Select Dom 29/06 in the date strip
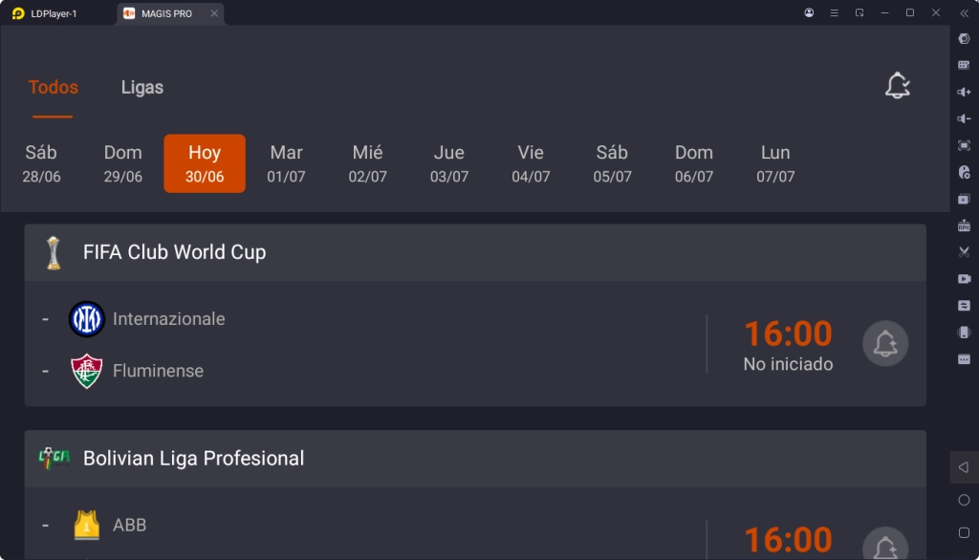The height and width of the screenshot is (560, 979). tap(123, 163)
